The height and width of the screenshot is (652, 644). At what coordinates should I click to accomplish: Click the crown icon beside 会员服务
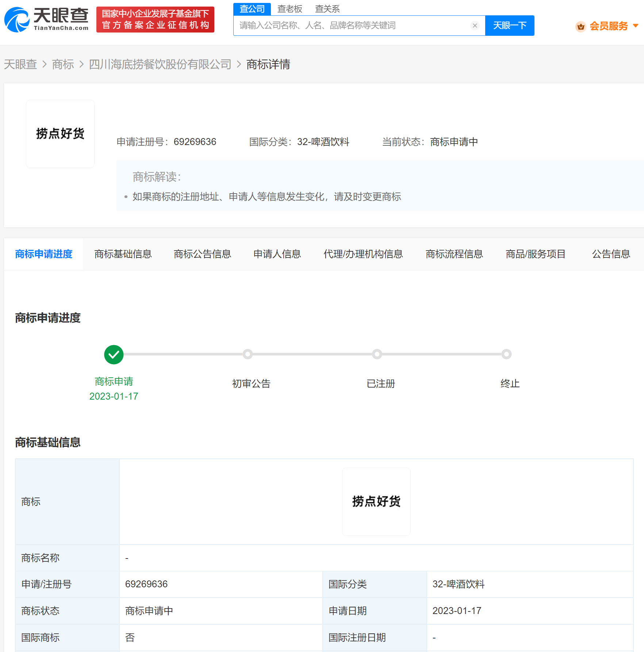tap(580, 26)
